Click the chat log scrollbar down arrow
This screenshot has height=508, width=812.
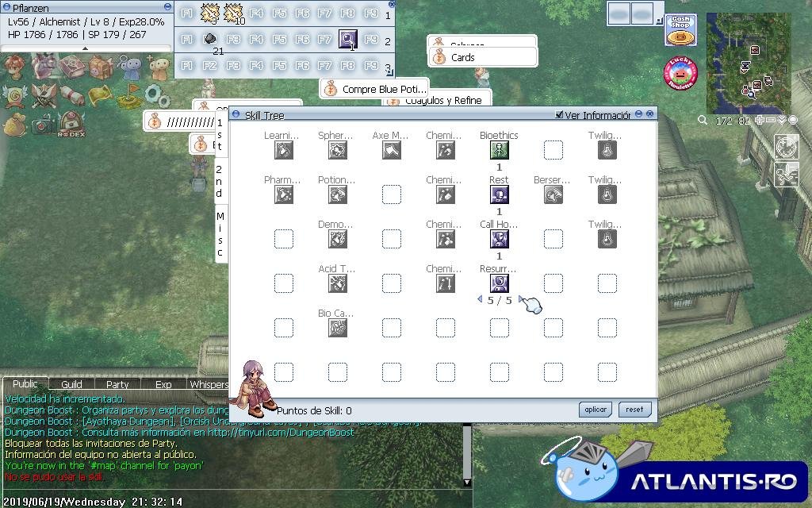467,483
